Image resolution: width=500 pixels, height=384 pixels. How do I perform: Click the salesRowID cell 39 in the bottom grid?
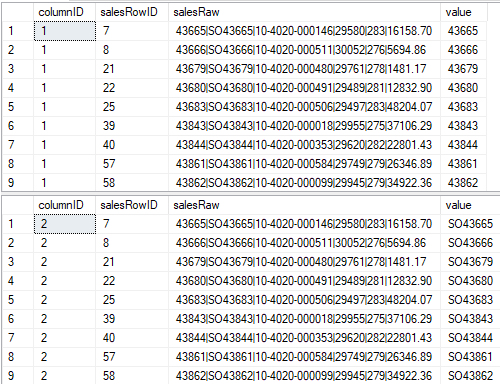tap(132, 319)
